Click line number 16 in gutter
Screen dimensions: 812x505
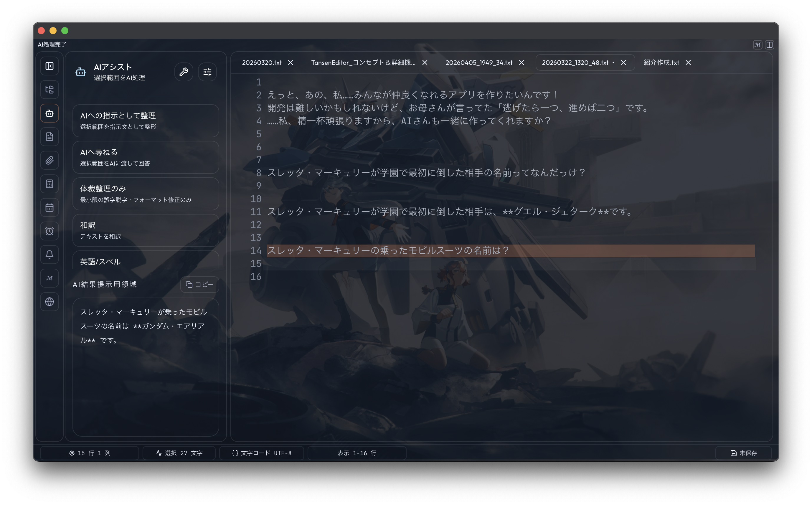click(x=256, y=277)
